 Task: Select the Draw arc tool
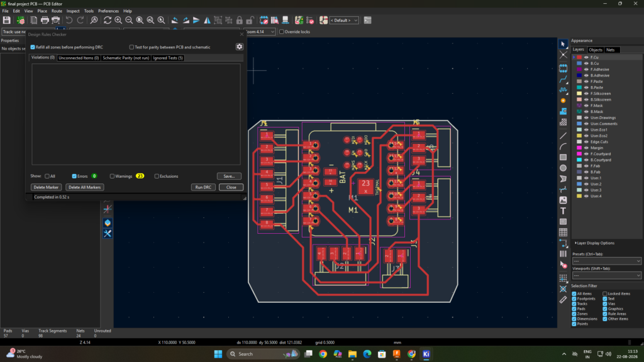(563, 146)
